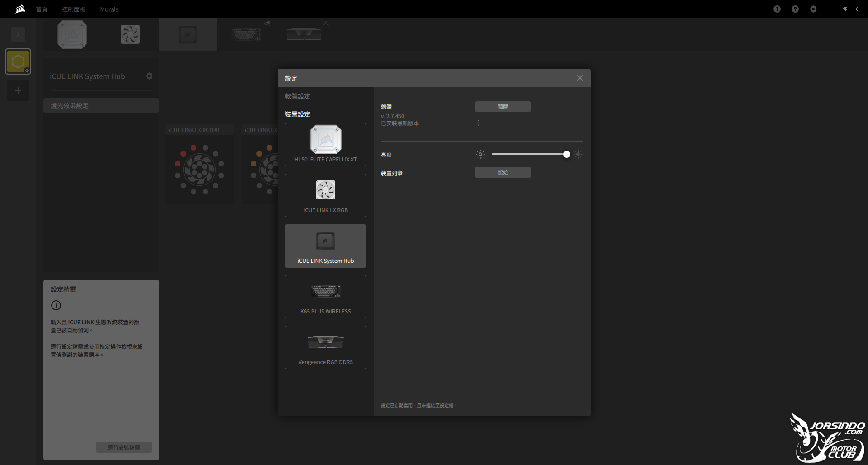Choose the H150i ELITE CAPELLIX XT device card
The image size is (868, 465).
[326, 145]
